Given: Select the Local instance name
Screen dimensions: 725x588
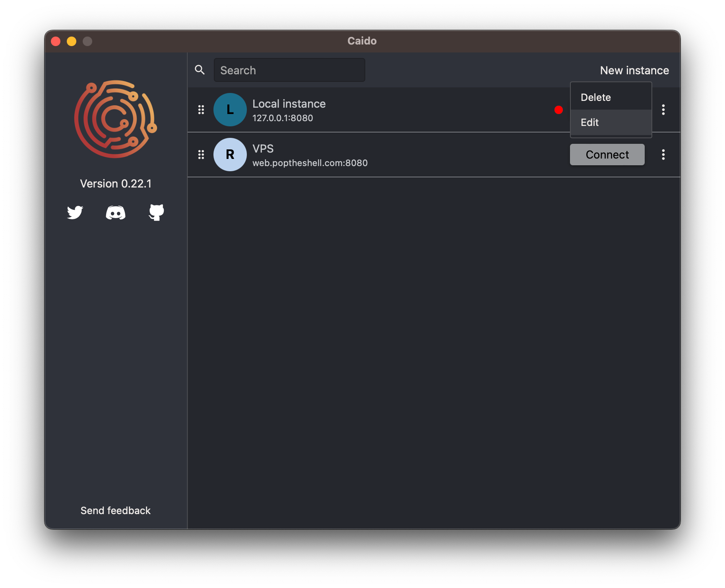Looking at the screenshot, I should 289,104.
